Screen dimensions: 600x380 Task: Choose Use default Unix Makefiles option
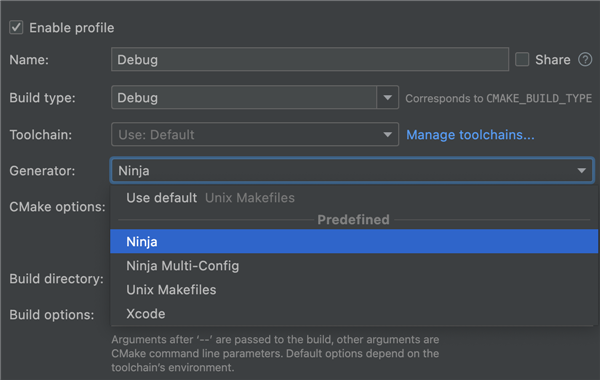point(354,198)
